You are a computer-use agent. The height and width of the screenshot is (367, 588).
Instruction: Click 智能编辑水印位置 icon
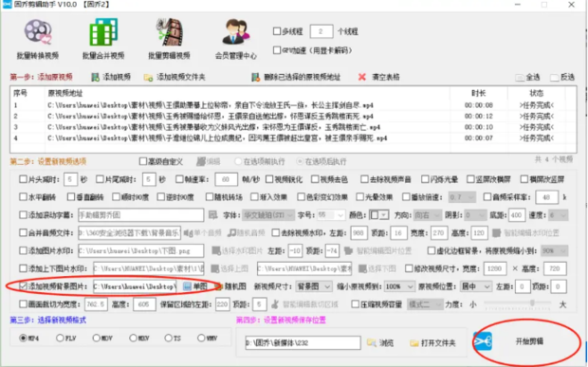click(497, 232)
